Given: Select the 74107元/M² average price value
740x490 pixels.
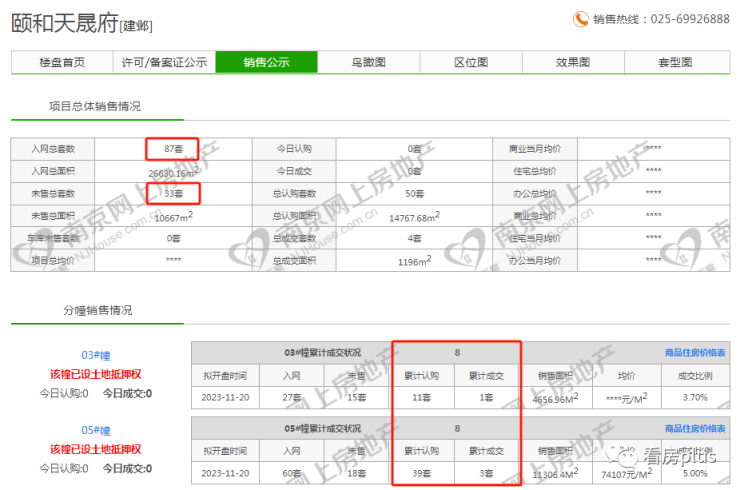Looking at the screenshot, I should (626, 474).
